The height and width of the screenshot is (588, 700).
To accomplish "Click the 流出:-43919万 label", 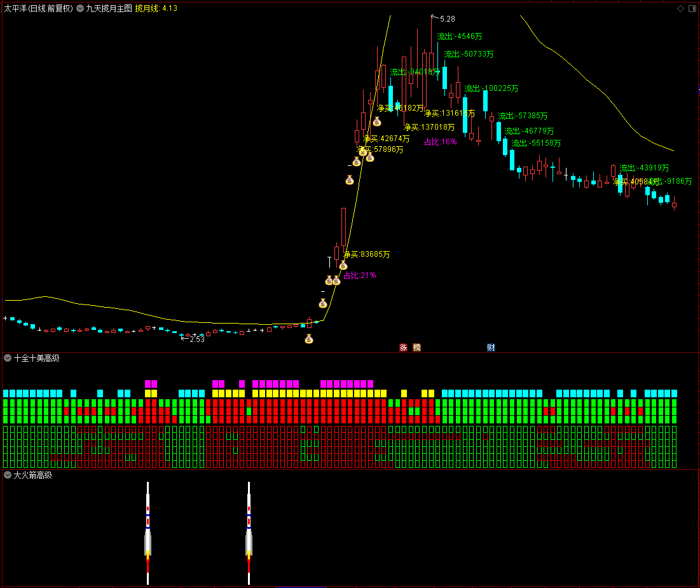I will [644, 168].
